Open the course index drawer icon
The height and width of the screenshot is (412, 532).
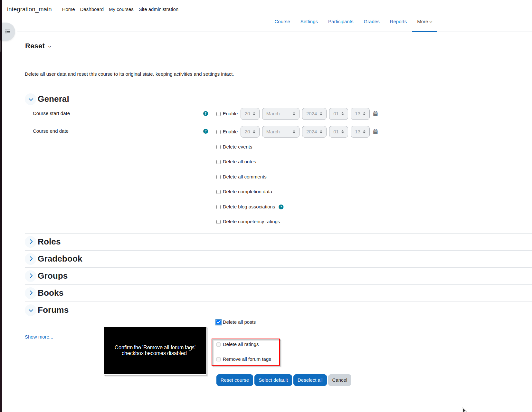tap(8, 32)
